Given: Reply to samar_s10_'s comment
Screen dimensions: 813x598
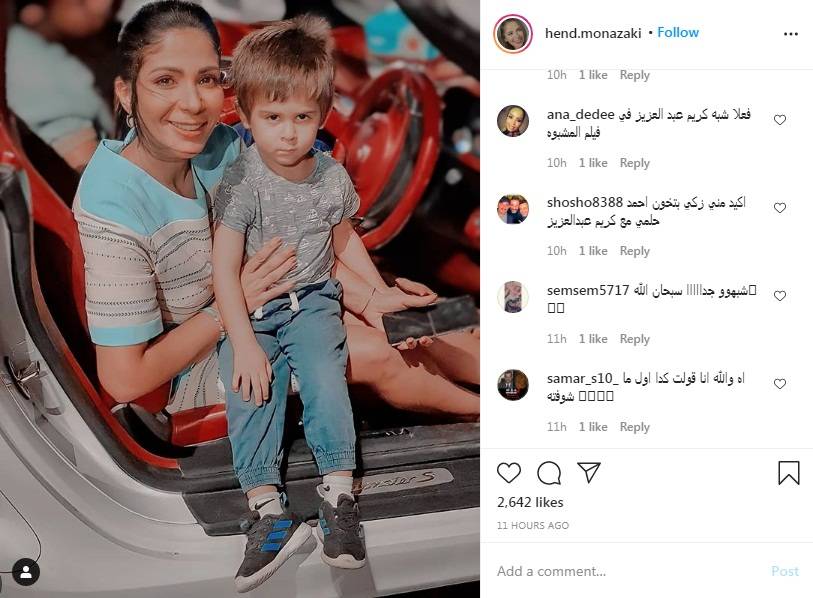Looking at the screenshot, I should tap(635, 427).
